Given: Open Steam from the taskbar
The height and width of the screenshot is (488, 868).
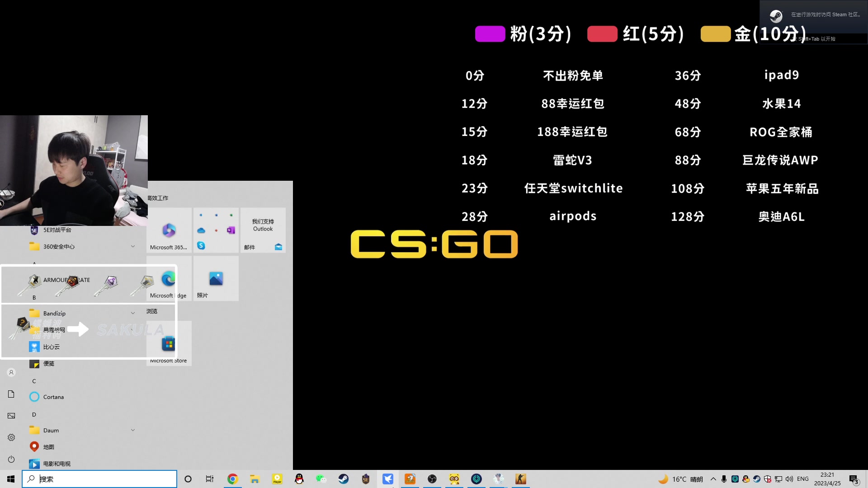Looking at the screenshot, I should click(344, 479).
